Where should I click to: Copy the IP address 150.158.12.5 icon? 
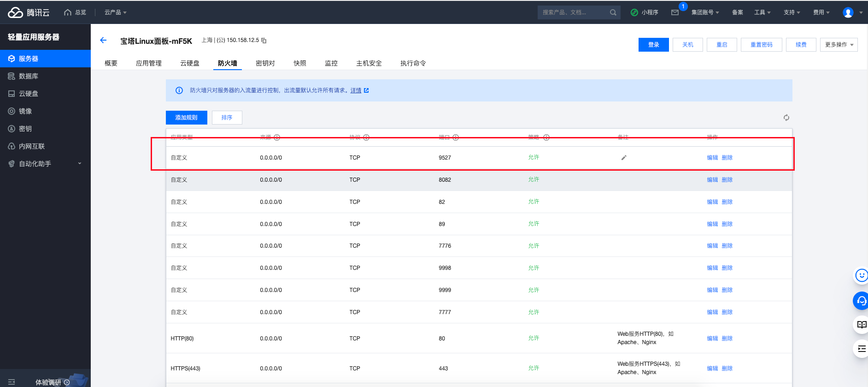point(264,41)
